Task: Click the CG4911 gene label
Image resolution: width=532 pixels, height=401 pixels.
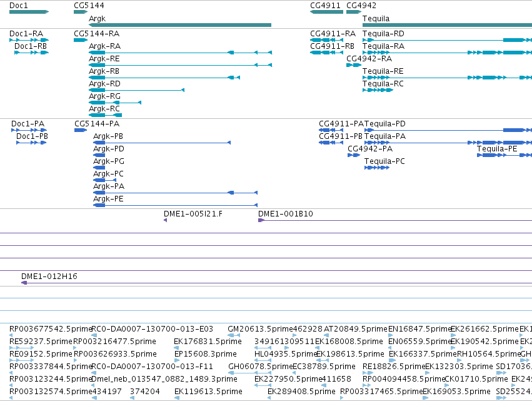Action: pyautogui.click(x=325, y=6)
